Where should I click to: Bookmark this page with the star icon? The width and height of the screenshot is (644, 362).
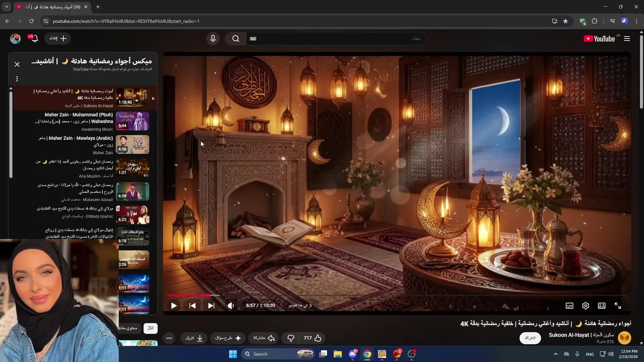566,21
